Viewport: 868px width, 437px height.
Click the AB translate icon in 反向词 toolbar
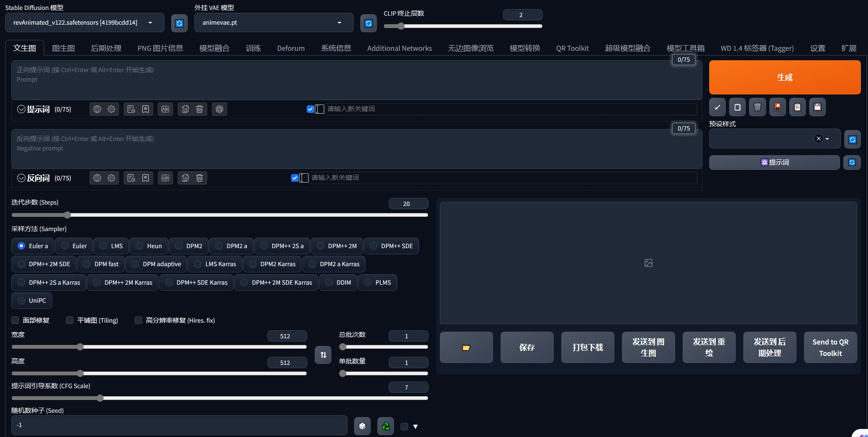coord(165,178)
